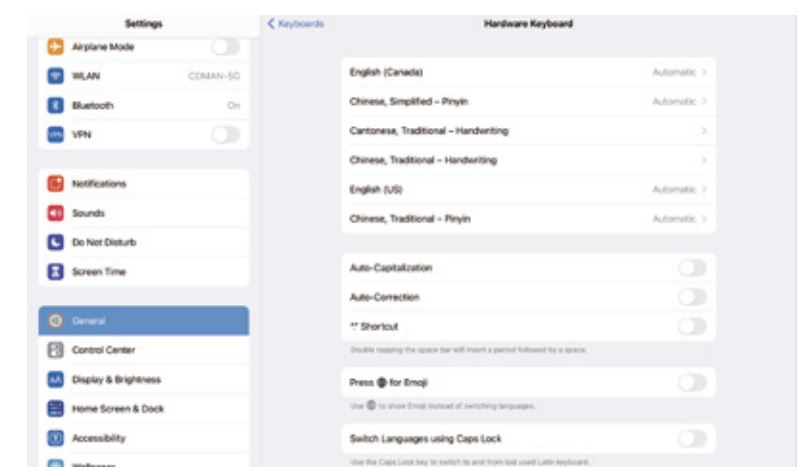Tap the globe icon in Press for Emoji

click(381, 382)
